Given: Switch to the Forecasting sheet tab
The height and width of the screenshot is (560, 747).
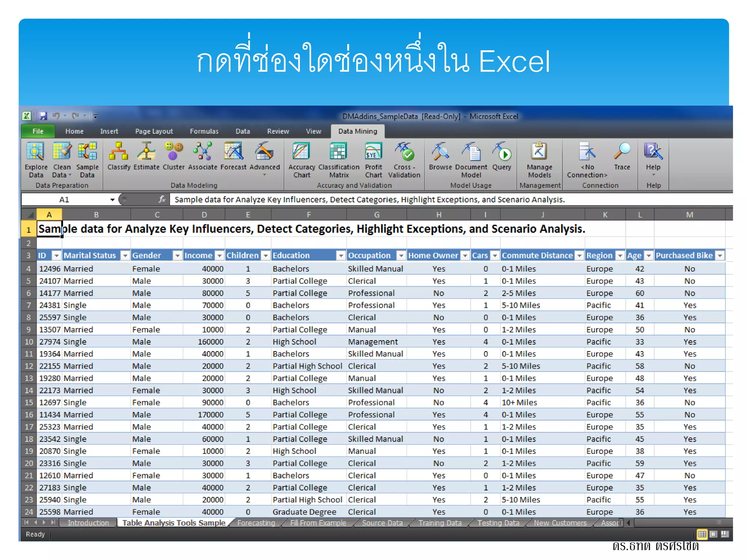Looking at the screenshot, I should 256,523.
